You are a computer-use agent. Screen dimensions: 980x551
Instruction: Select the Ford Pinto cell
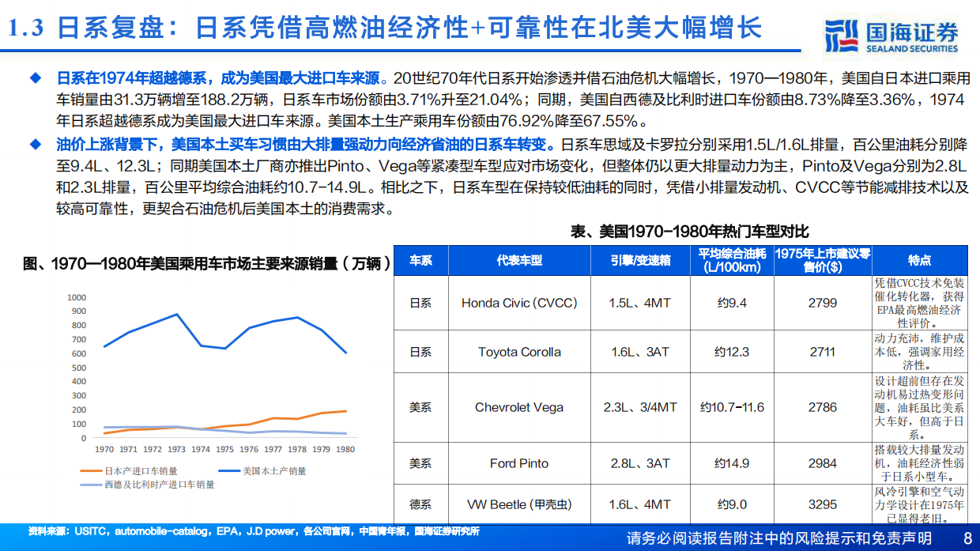click(519, 463)
